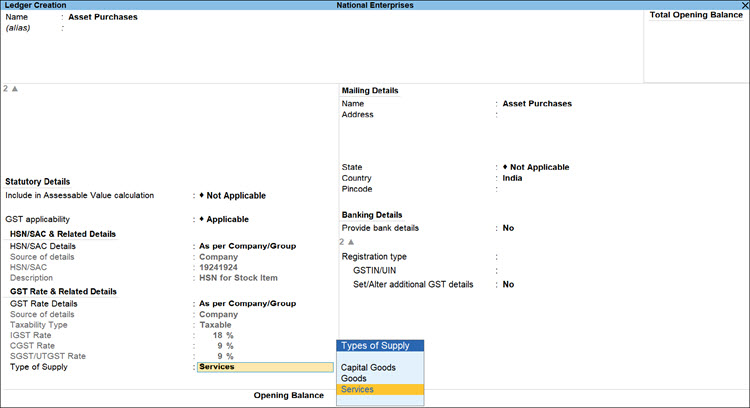Toggle Set/Alter additional GST details

pos(508,284)
